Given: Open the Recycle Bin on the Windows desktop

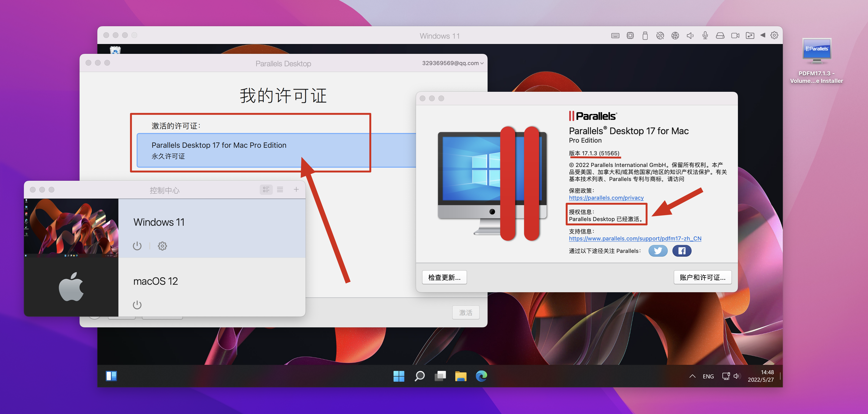Looking at the screenshot, I should 115,50.
